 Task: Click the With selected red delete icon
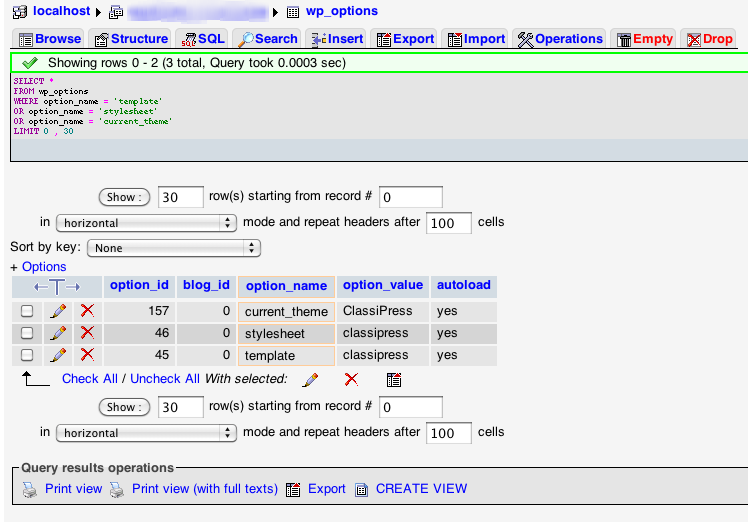coord(351,379)
